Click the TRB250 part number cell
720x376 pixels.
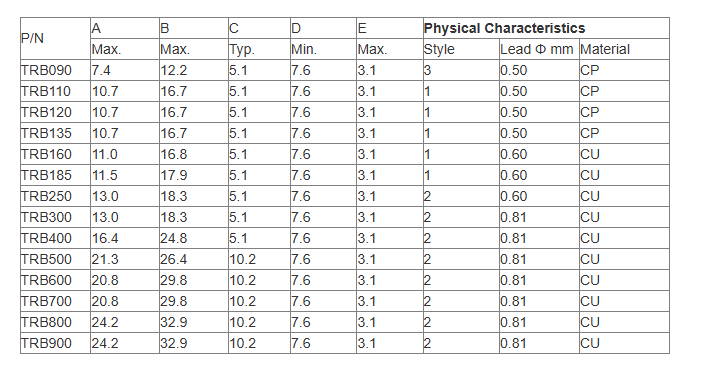point(55,196)
